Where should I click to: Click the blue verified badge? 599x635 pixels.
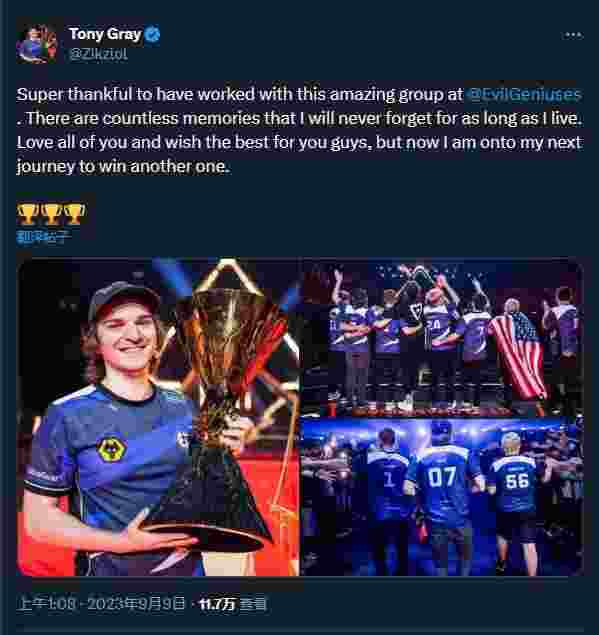(153, 34)
